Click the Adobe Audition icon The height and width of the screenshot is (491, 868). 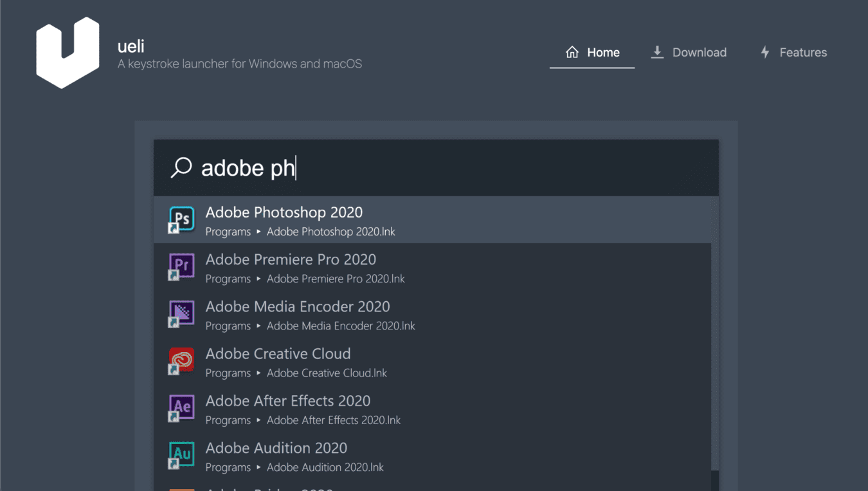pyautogui.click(x=181, y=454)
